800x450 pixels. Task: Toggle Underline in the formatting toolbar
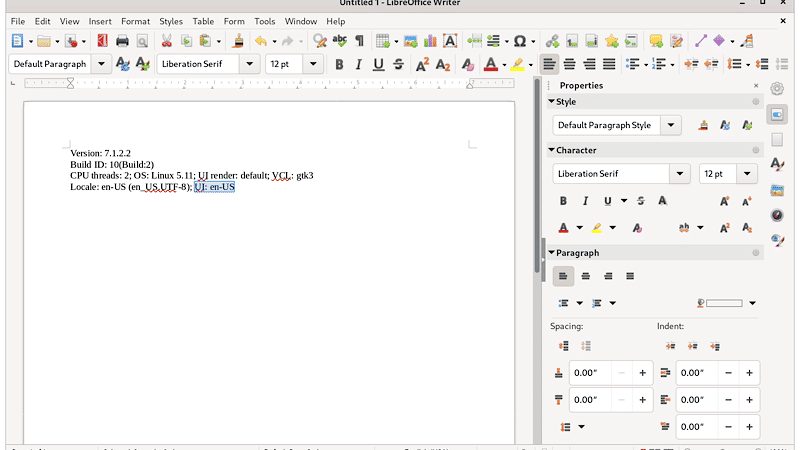point(378,64)
